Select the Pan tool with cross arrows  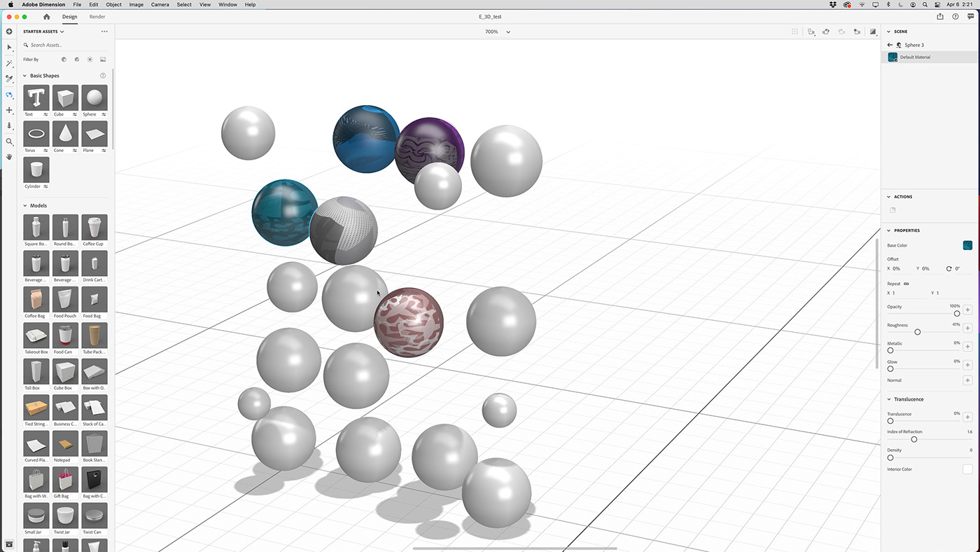[x=9, y=110]
